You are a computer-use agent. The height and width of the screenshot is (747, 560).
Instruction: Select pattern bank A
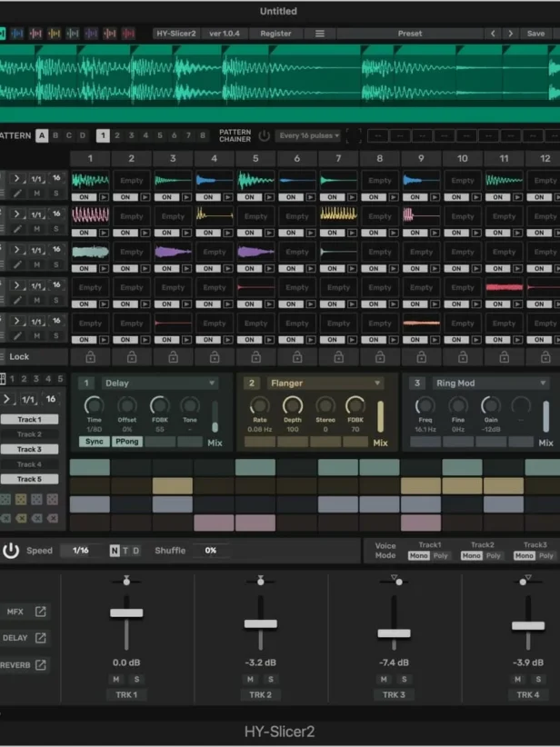(x=42, y=135)
